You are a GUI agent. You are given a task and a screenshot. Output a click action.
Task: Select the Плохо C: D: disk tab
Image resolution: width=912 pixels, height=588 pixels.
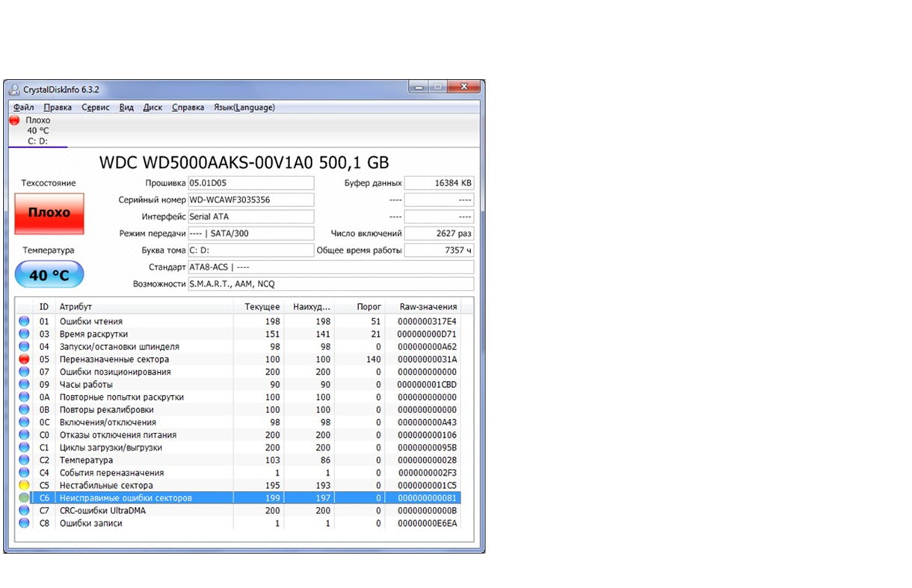point(37,131)
